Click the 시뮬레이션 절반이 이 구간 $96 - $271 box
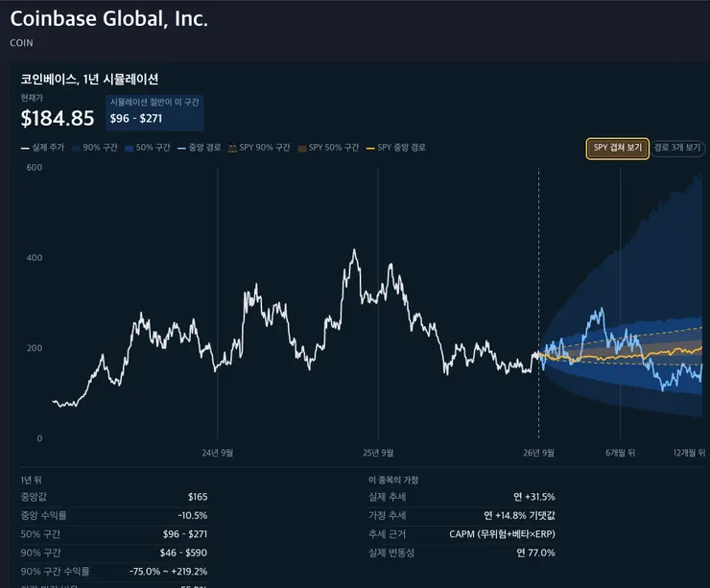 (x=154, y=113)
